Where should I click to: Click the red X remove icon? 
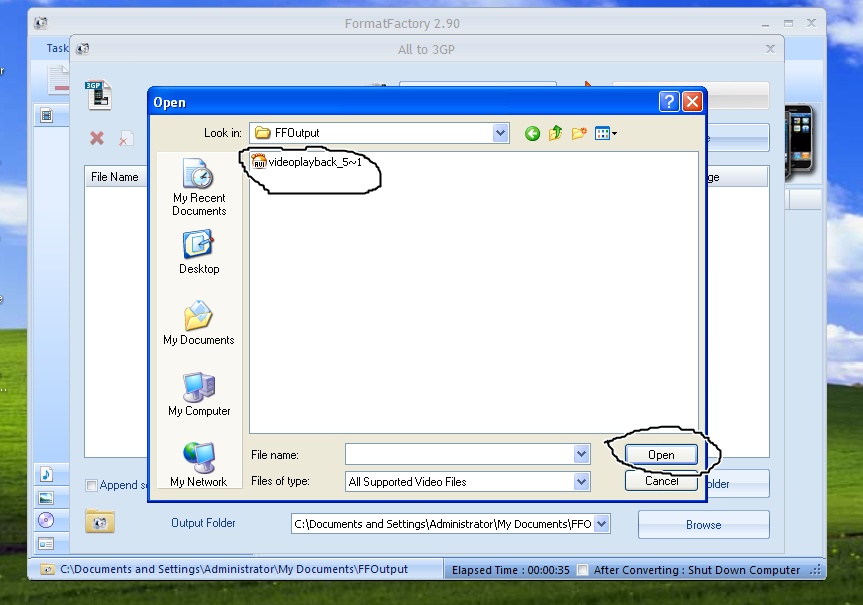pyautogui.click(x=97, y=138)
